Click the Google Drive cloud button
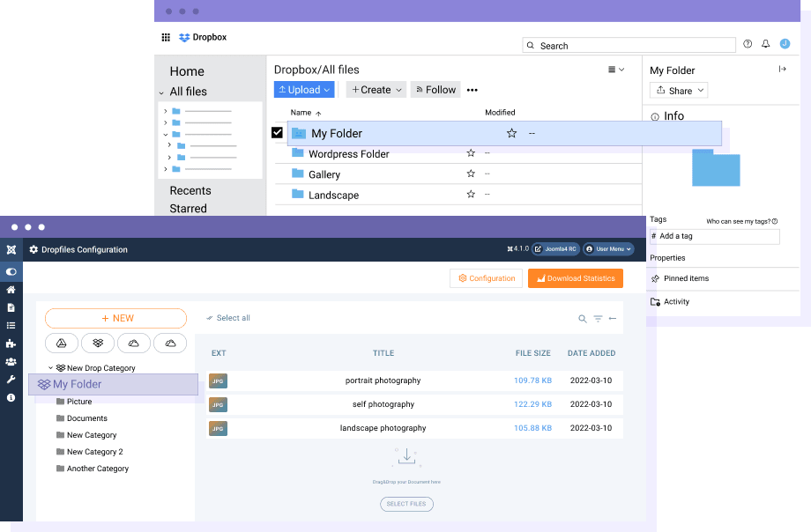This screenshot has width=811, height=532. pyautogui.click(x=62, y=344)
